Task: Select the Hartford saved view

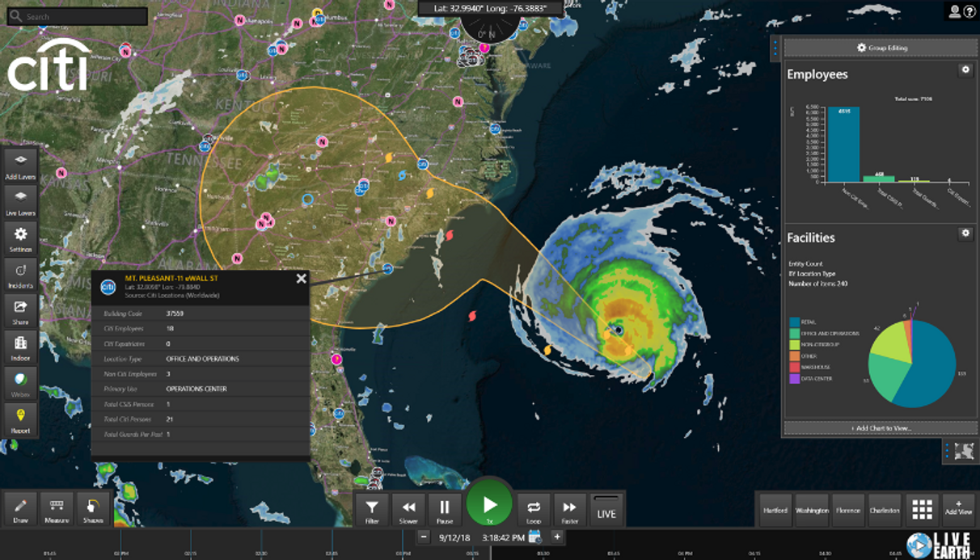Action: [775, 510]
